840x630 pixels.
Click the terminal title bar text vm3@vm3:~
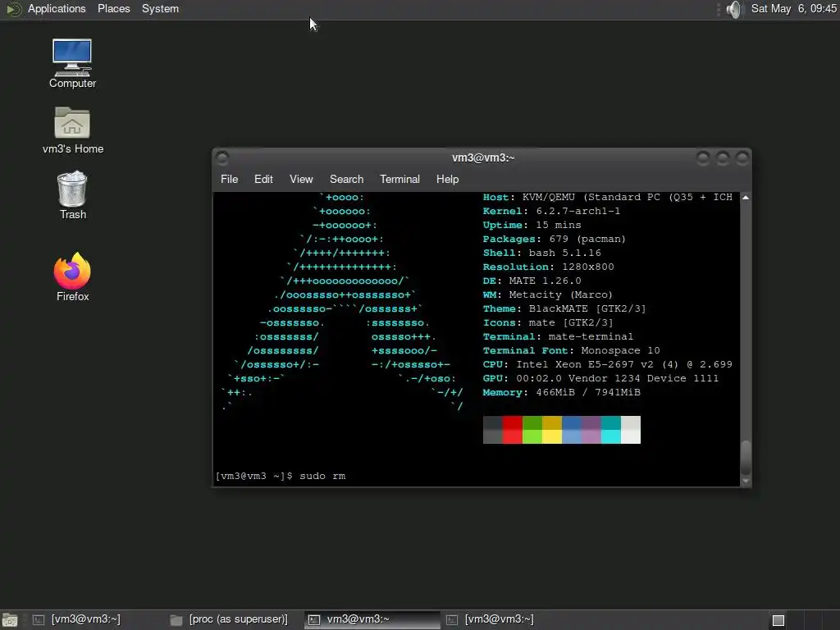[483, 157]
